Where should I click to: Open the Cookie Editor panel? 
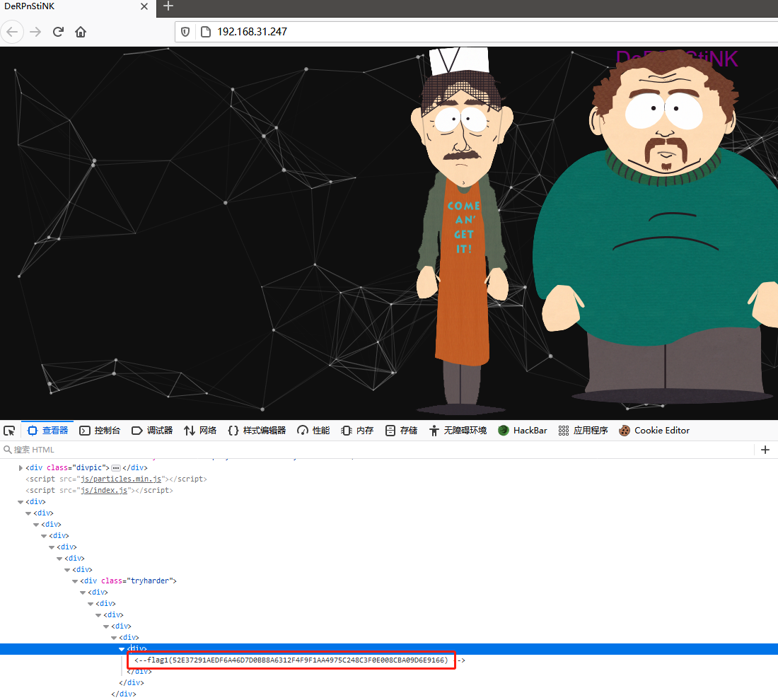(x=654, y=431)
